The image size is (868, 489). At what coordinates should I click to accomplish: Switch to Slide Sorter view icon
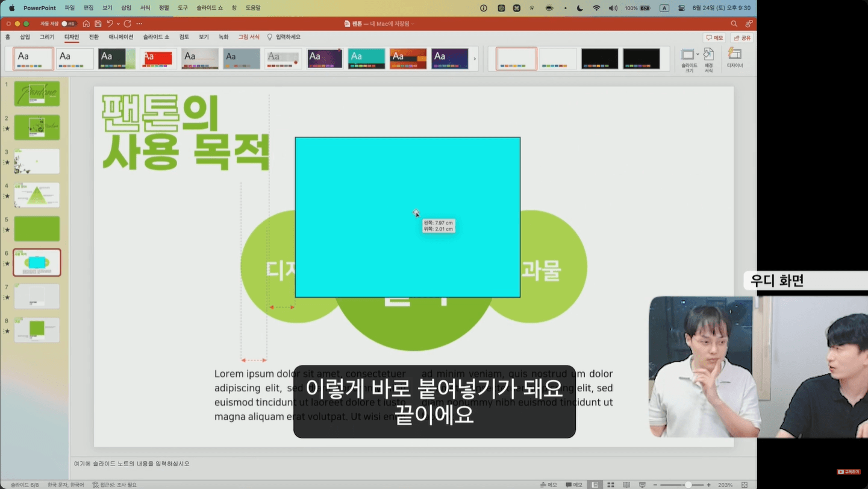(x=611, y=485)
